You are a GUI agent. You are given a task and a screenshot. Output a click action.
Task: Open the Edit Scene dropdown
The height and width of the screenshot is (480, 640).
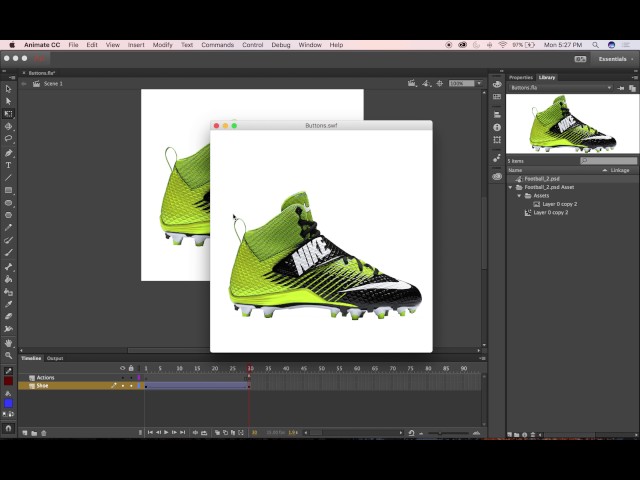[x=412, y=84]
